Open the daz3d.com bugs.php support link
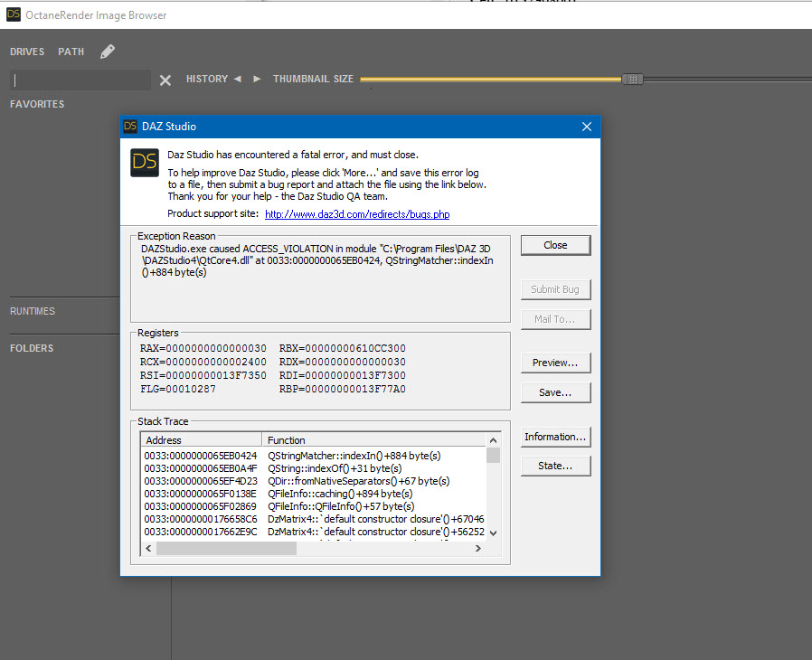The image size is (812, 660). point(357,214)
